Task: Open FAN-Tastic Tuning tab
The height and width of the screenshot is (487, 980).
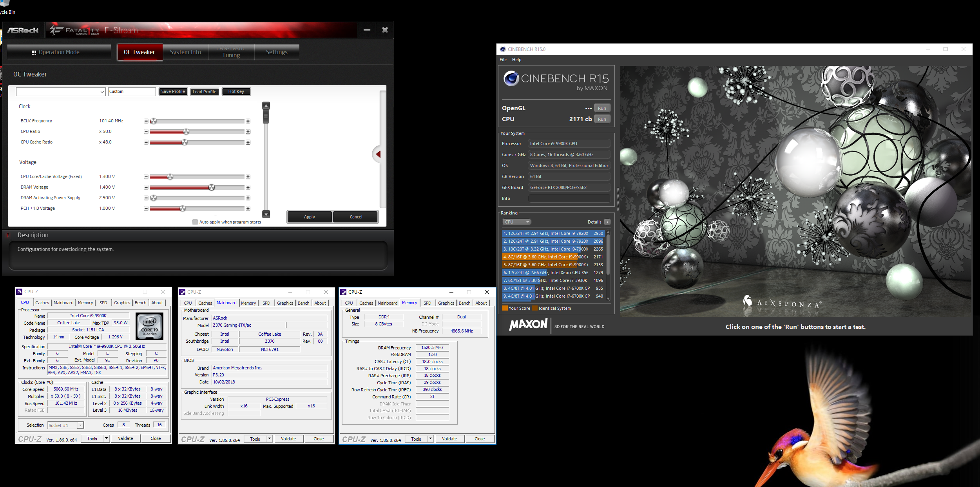Action: (x=231, y=52)
